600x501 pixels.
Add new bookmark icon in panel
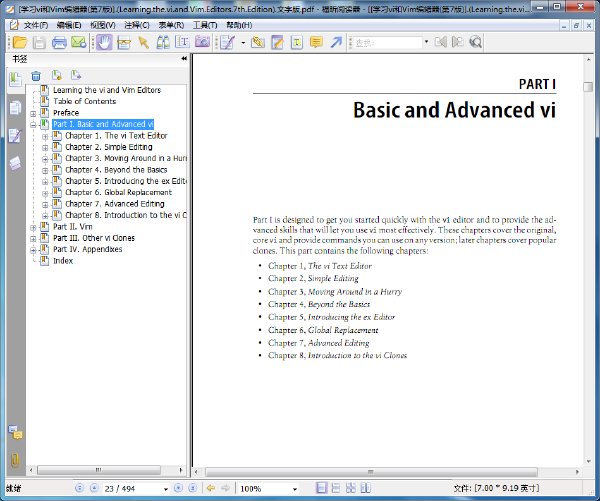coord(57,75)
